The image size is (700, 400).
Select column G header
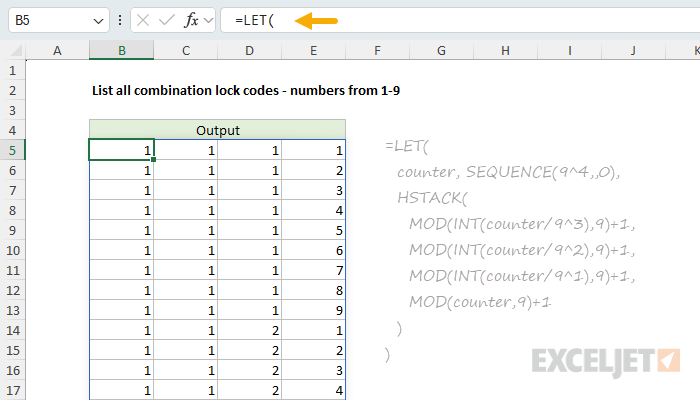coord(441,50)
